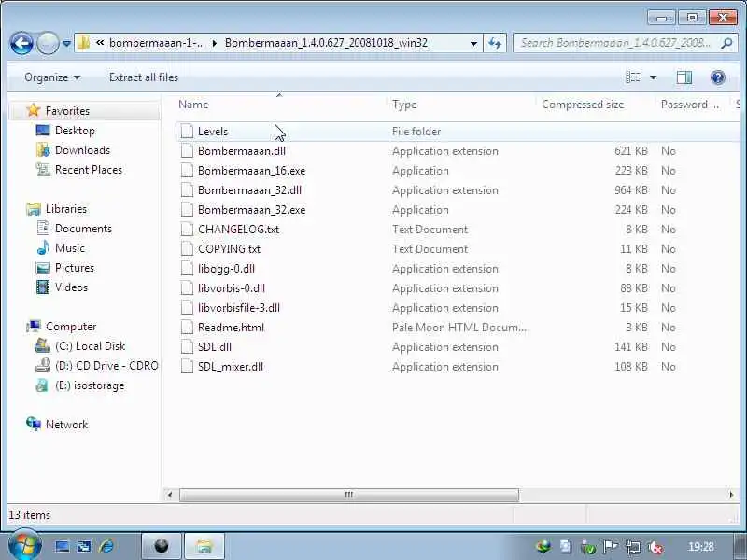Select the COPYING.txt file icon

pos(187,249)
